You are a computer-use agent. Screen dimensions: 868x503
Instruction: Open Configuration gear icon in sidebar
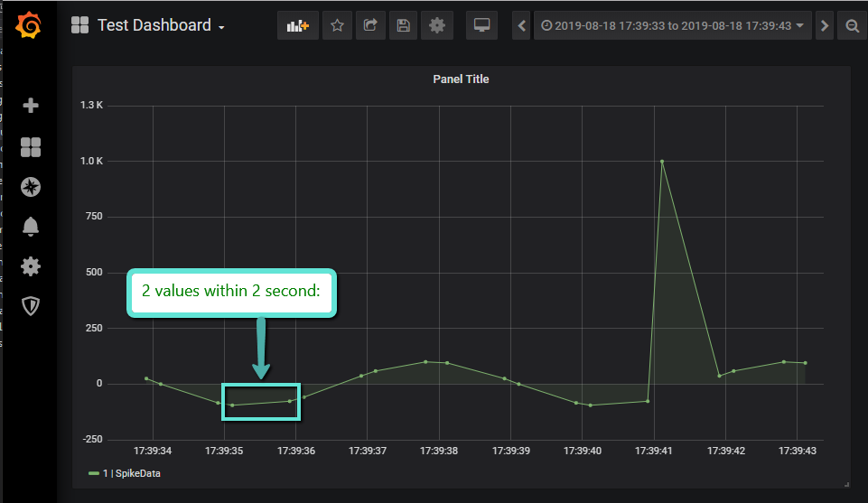(x=31, y=266)
